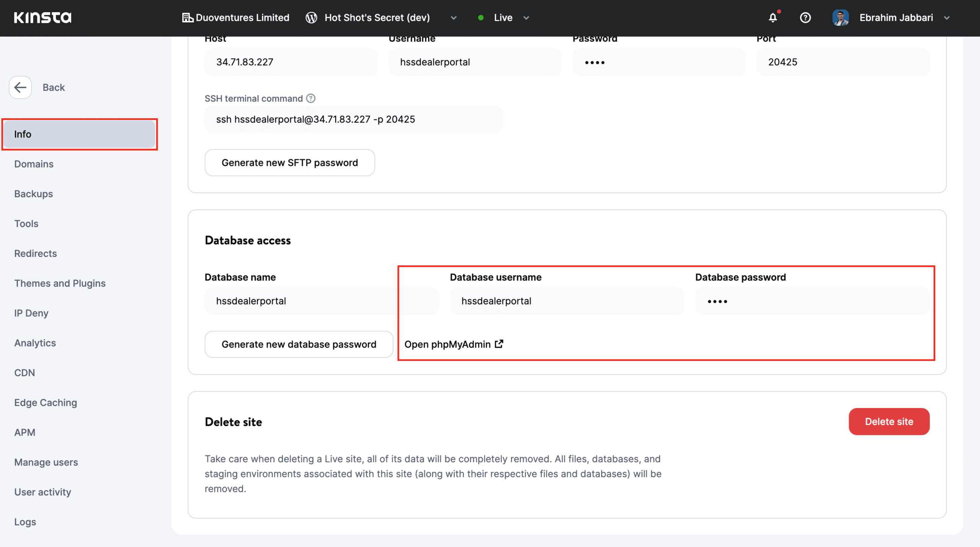980x547 pixels.
Task: Open the help question mark icon
Action: pos(805,18)
